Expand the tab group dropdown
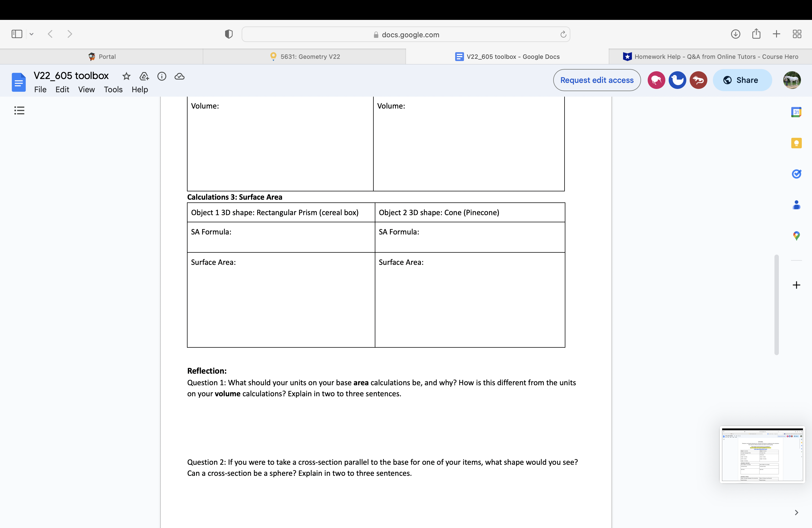 [x=32, y=34]
